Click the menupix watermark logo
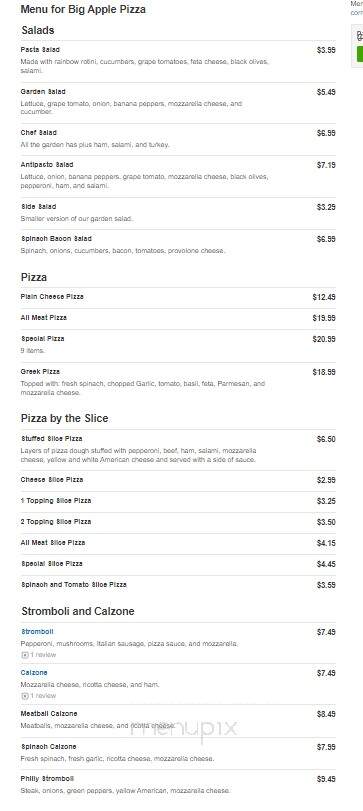 pyautogui.click(x=184, y=728)
